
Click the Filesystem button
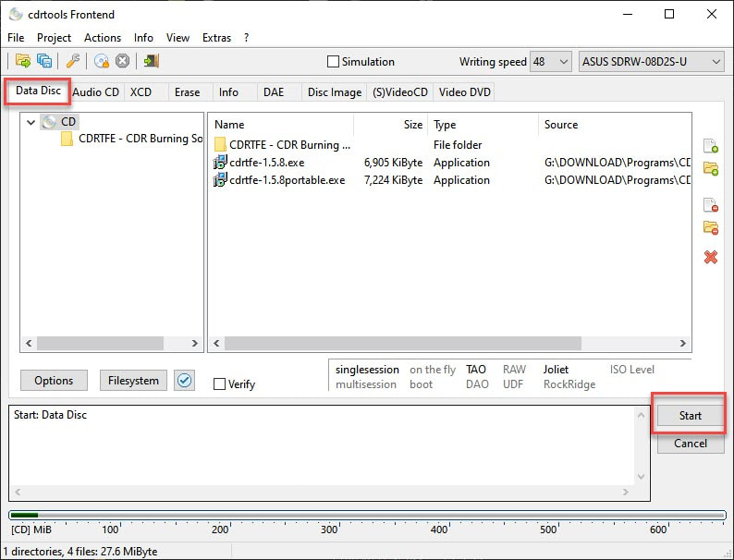pos(133,381)
